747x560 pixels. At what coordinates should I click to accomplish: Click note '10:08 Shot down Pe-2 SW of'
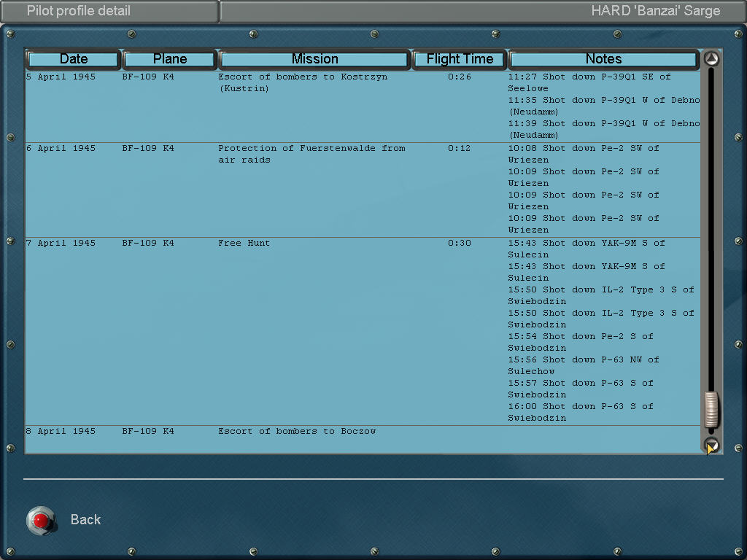pos(584,148)
